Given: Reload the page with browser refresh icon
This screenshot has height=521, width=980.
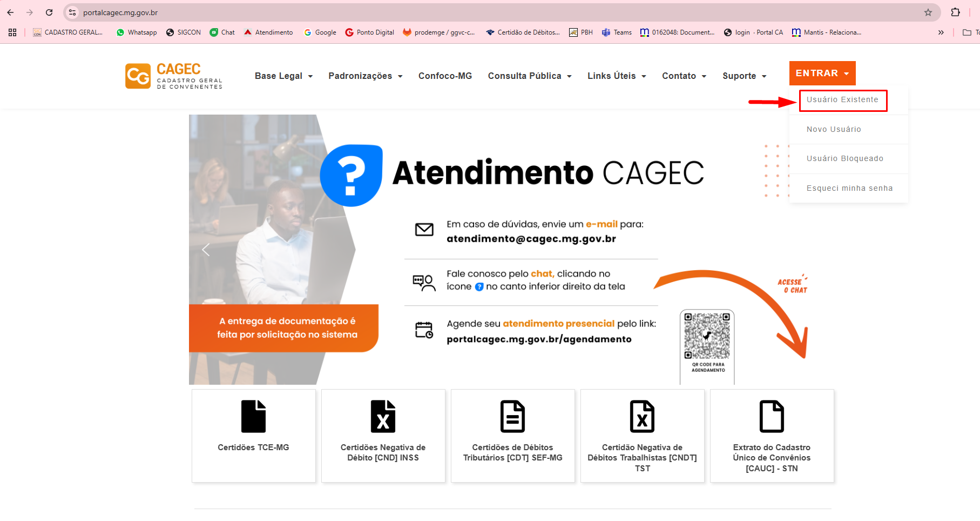Looking at the screenshot, I should click(x=49, y=12).
